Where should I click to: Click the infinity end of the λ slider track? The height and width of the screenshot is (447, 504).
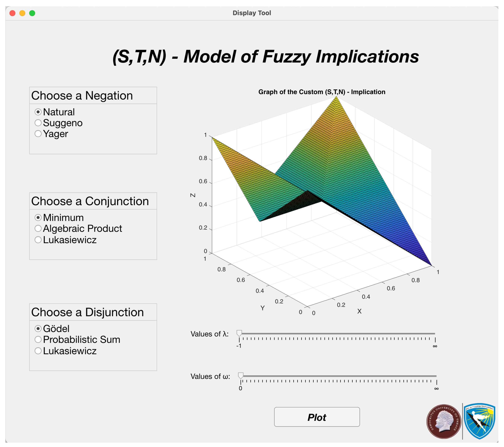(435, 334)
